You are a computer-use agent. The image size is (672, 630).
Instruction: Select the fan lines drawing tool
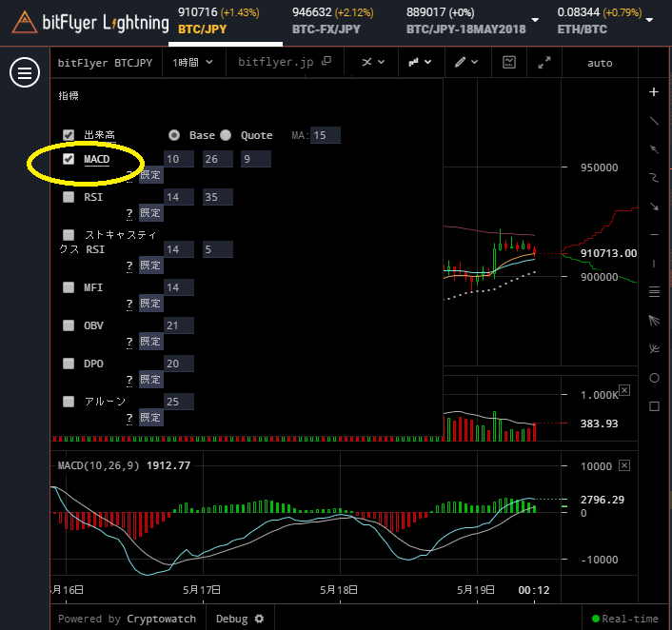click(653, 320)
